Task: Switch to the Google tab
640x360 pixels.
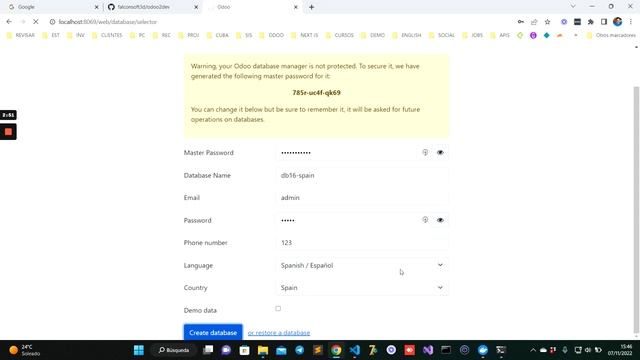Action: [x=51, y=7]
